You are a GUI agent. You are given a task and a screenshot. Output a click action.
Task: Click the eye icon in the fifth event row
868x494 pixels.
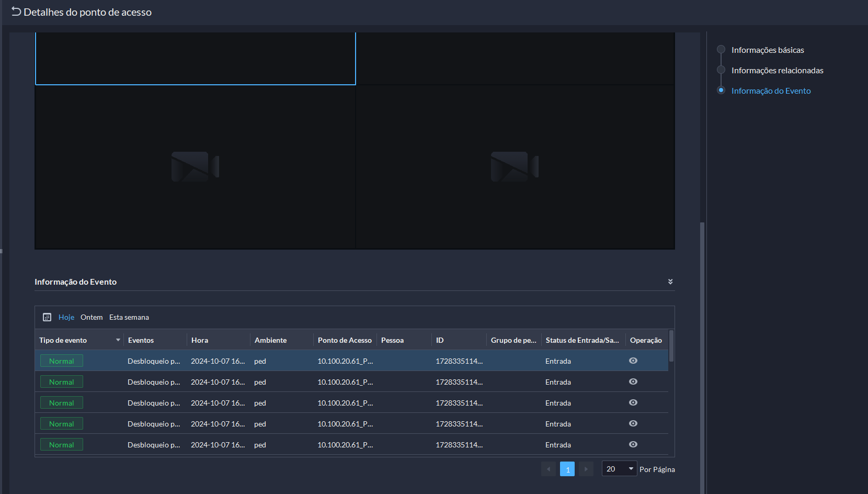pyautogui.click(x=633, y=444)
